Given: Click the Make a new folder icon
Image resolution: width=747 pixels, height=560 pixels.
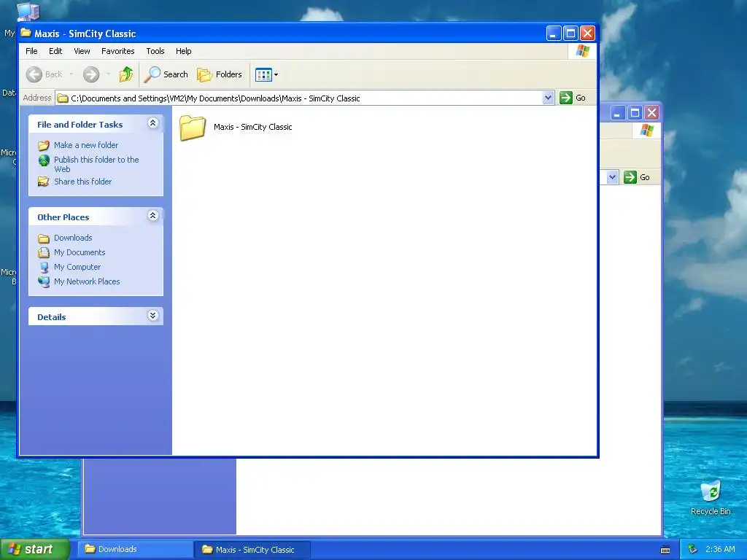Looking at the screenshot, I should (44, 145).
